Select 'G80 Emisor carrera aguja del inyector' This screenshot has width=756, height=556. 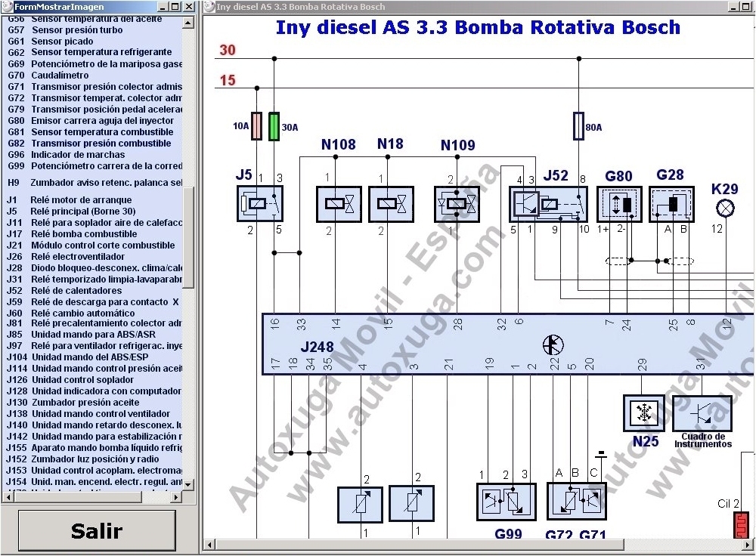click(92, 121)
